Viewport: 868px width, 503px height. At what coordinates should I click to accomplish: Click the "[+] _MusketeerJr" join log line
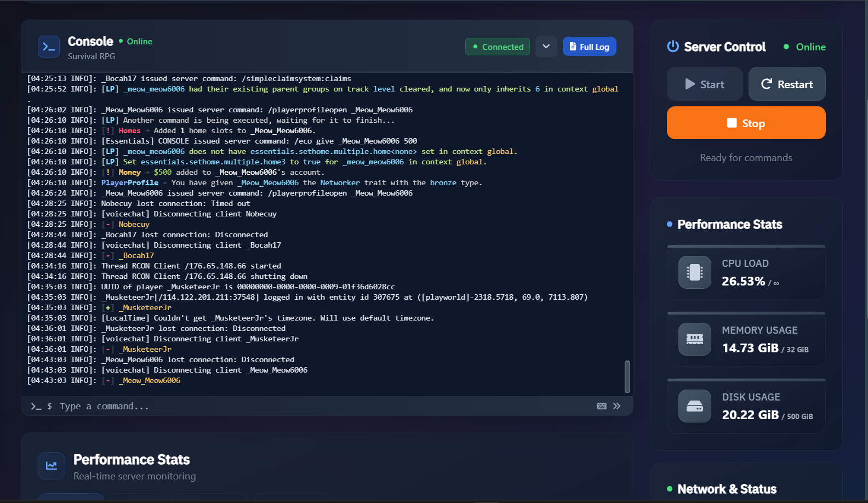click(x=99, y=307)
